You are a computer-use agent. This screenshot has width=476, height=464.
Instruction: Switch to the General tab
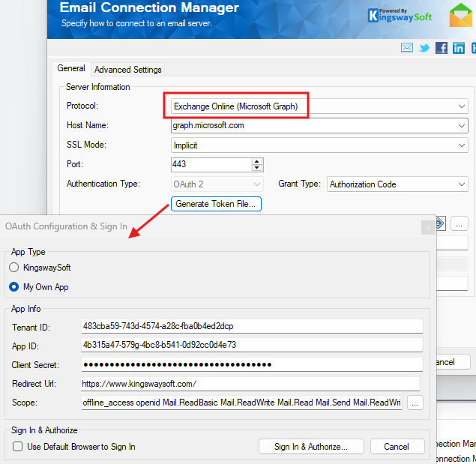[x=71, y=68]
